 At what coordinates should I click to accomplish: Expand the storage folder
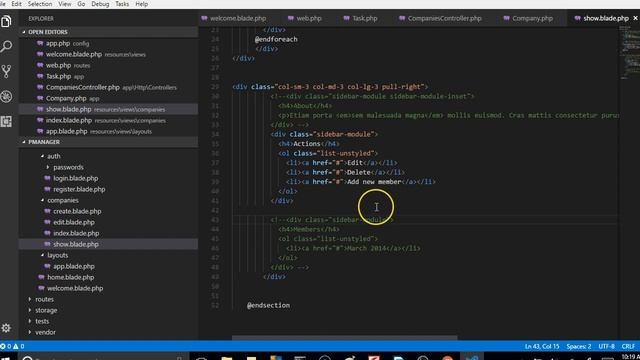[109, 311]
